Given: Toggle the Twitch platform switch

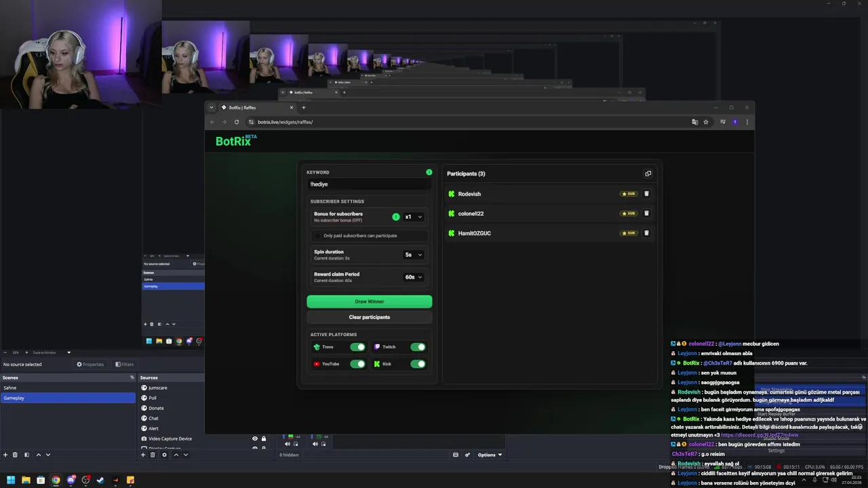Looking at the screenshot, I should [418, 347].
